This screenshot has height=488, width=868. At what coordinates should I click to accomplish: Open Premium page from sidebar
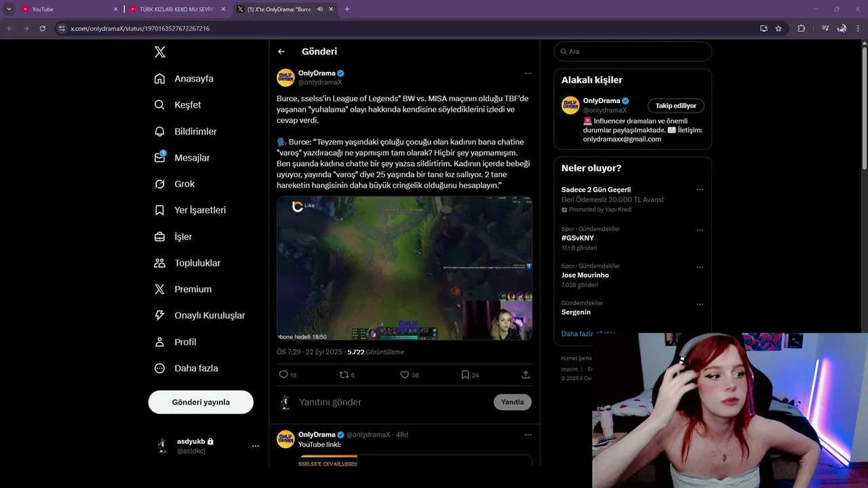coord(182,289)
